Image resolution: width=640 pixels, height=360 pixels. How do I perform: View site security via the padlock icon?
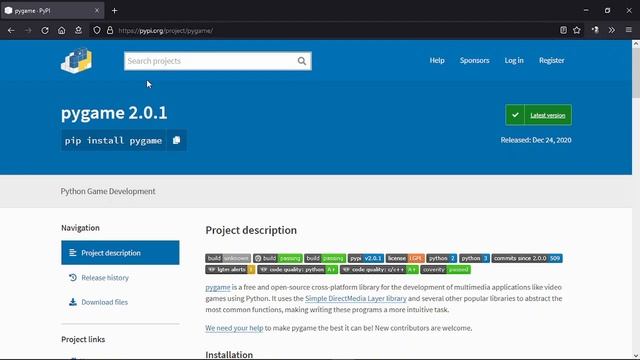coord(110,31)
